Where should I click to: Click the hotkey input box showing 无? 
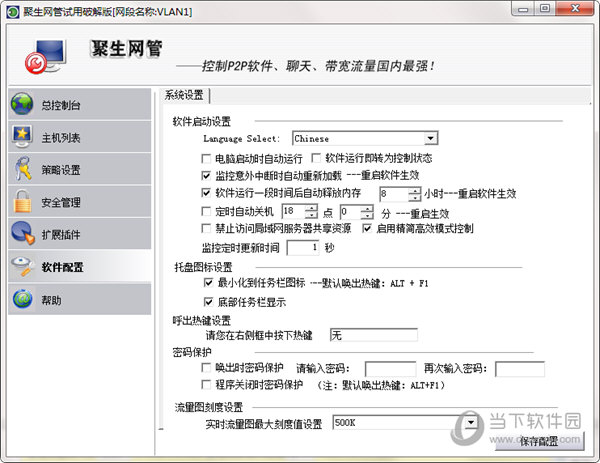(373, 335)
